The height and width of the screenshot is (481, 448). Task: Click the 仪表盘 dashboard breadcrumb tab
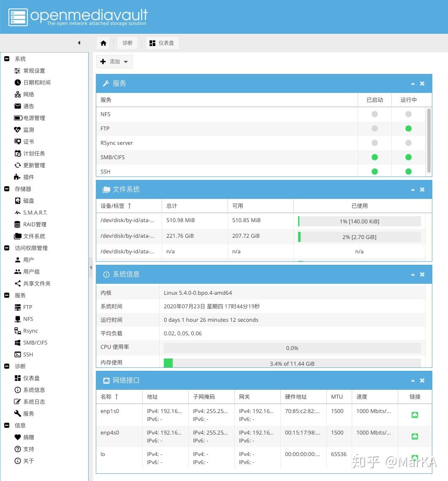[x=162, y=43]
